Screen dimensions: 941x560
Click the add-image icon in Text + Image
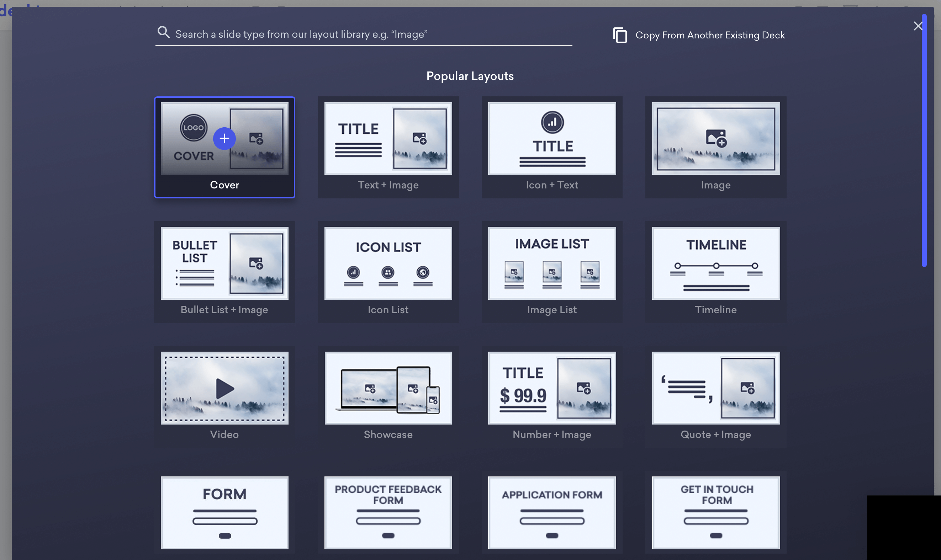point(419,138)
